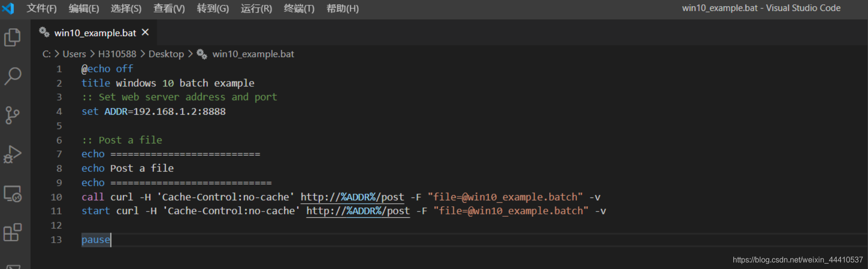Open the 编辑(E) menu

(84, 9)
